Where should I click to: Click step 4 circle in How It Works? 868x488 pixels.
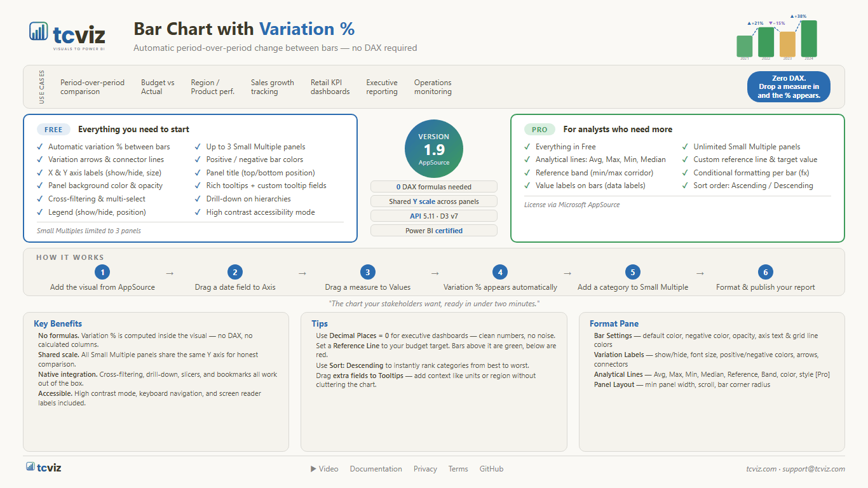pyautogui.click(x=500, y=272)
